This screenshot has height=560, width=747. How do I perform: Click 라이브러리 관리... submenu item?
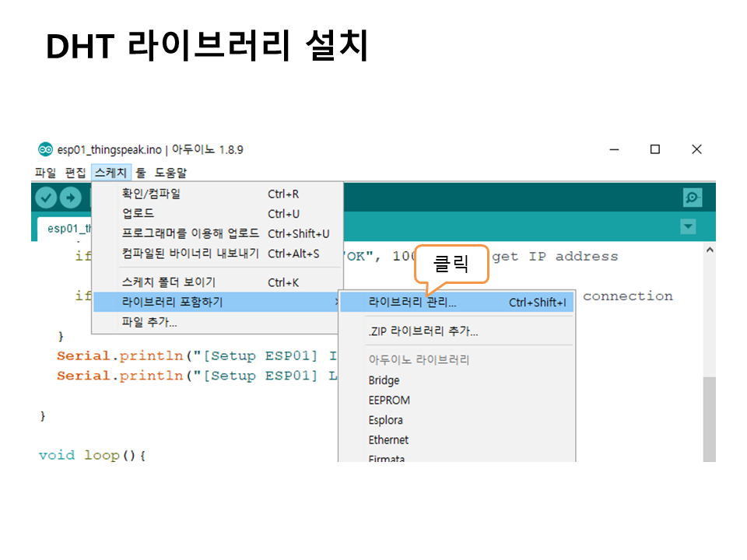457,303
